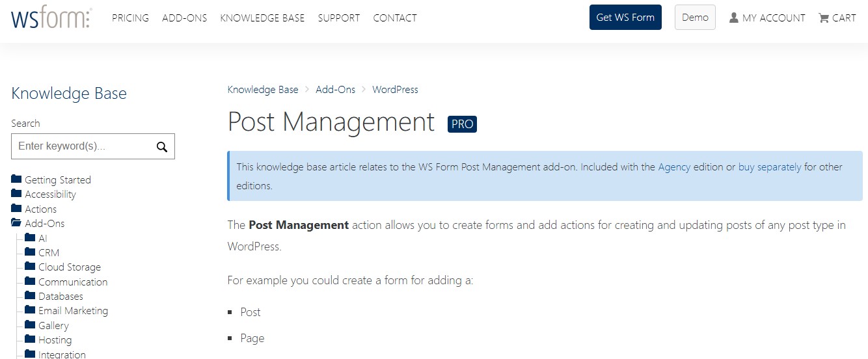This screenshot has width=868, height=359.
Task: Open the Actions tree item
Action: (x=40, y=209)
